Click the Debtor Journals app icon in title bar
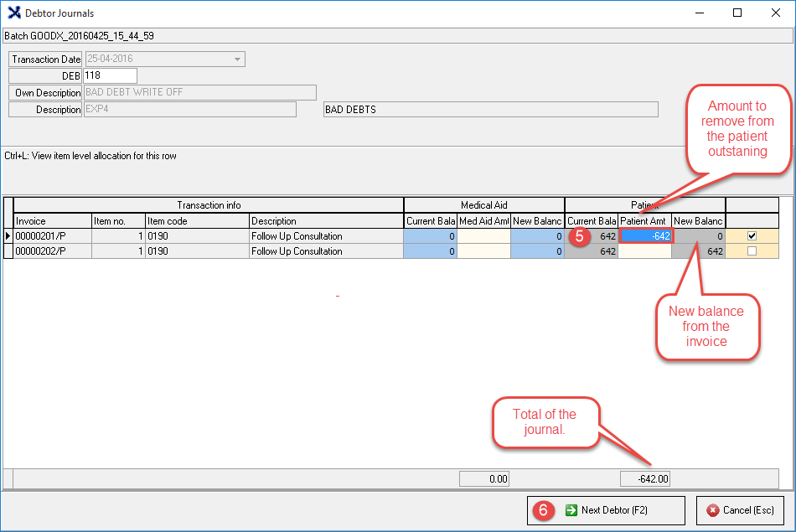Screen dimensions: 796x532 coord(13,13)
